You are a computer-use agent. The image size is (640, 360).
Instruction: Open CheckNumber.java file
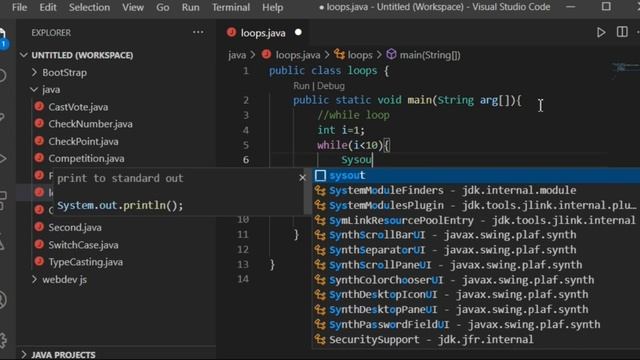coord(90,124)
